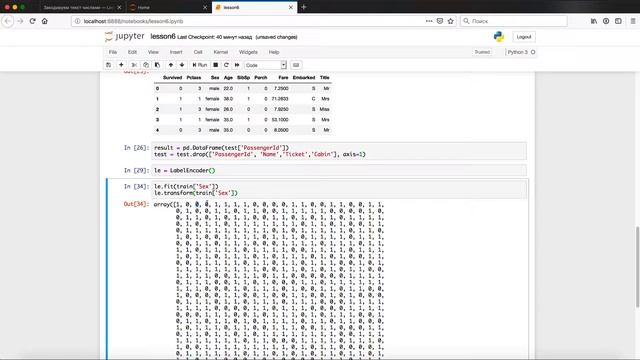Open the command palette keyboard icon
The height and width of the screenshot is (360, 640).
click(x=296, y=65)
